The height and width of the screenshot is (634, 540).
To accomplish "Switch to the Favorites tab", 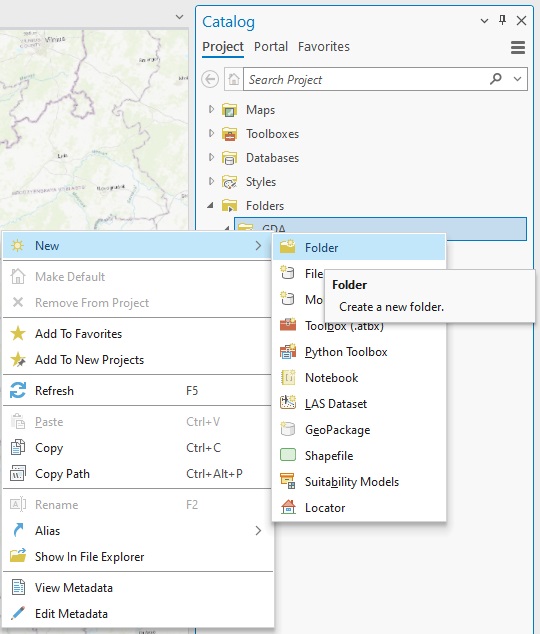I will [x=324, y=46].
